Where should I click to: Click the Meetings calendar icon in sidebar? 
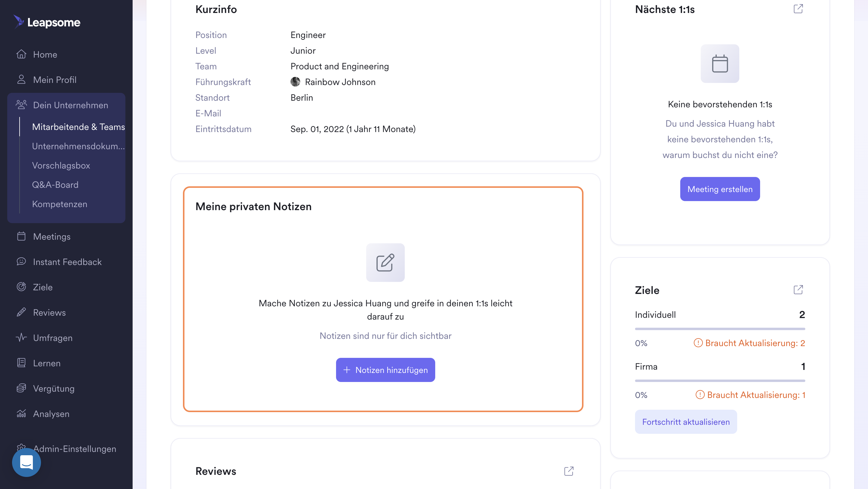click(x=21, y=236)
